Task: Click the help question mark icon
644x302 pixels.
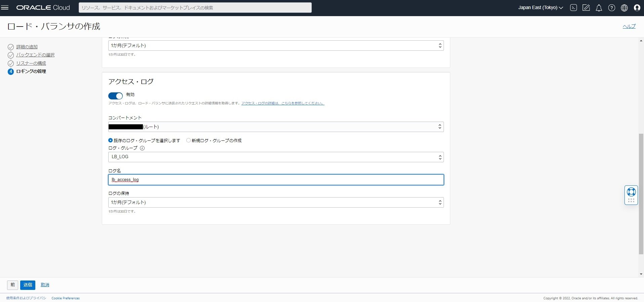Action: point(612,8)
